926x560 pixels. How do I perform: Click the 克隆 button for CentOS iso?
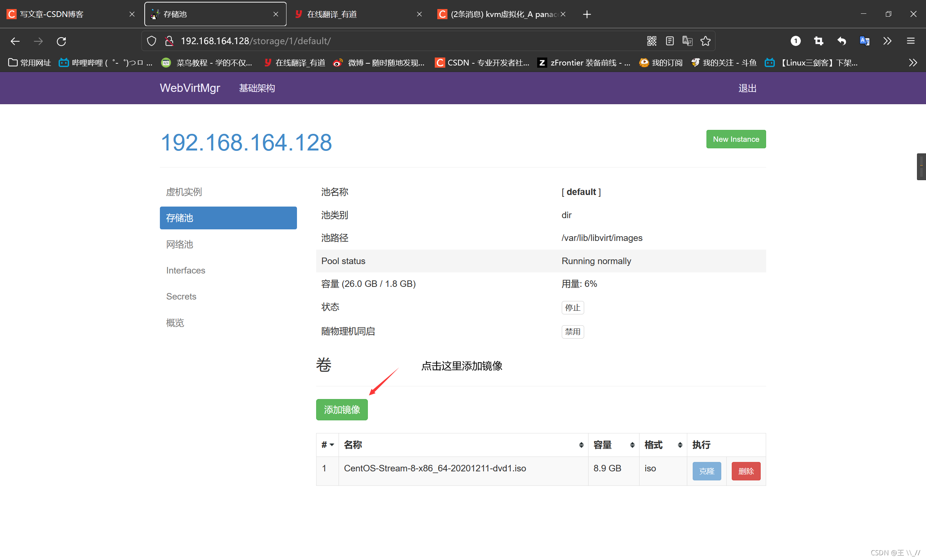tap(706, 471)
